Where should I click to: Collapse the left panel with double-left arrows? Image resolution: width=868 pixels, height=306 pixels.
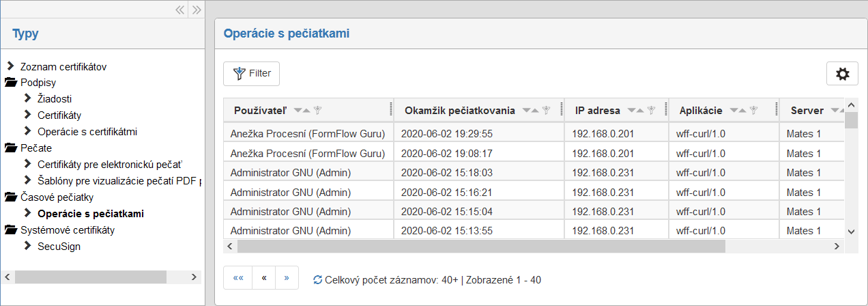click(x=180, y=10)
